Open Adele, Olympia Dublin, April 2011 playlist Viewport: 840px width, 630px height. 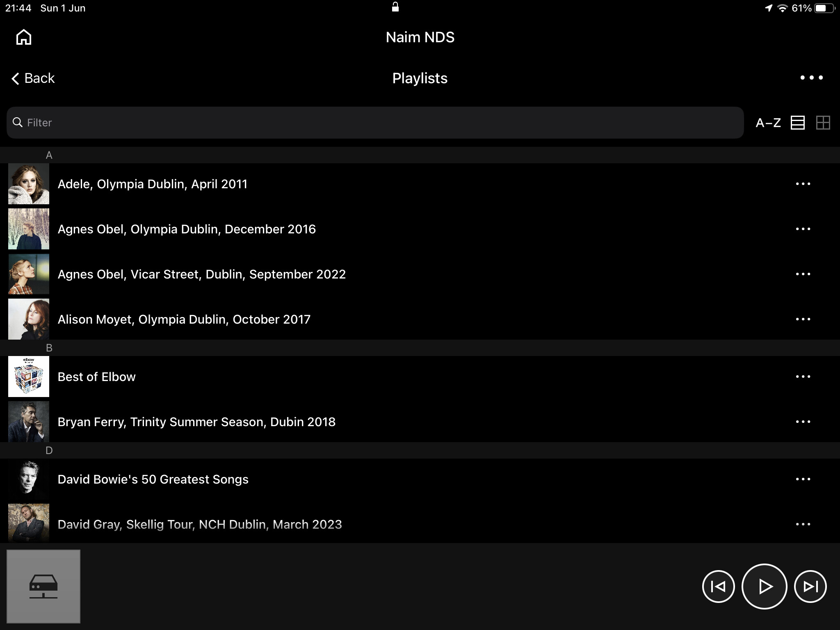(x=420, y=184)
